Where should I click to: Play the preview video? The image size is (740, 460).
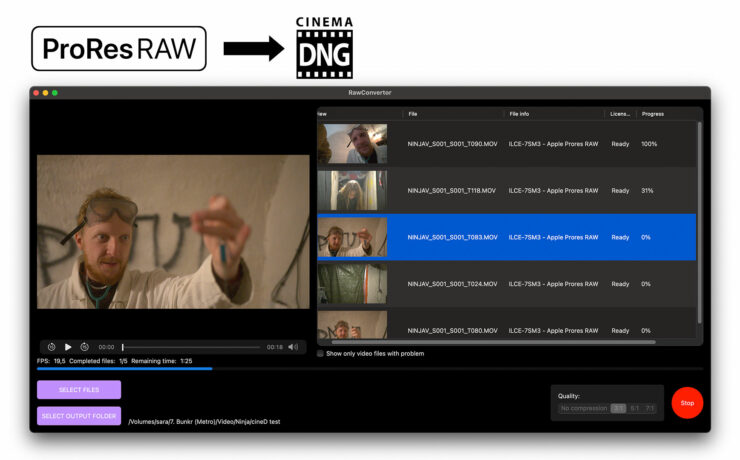coord(68,347)
